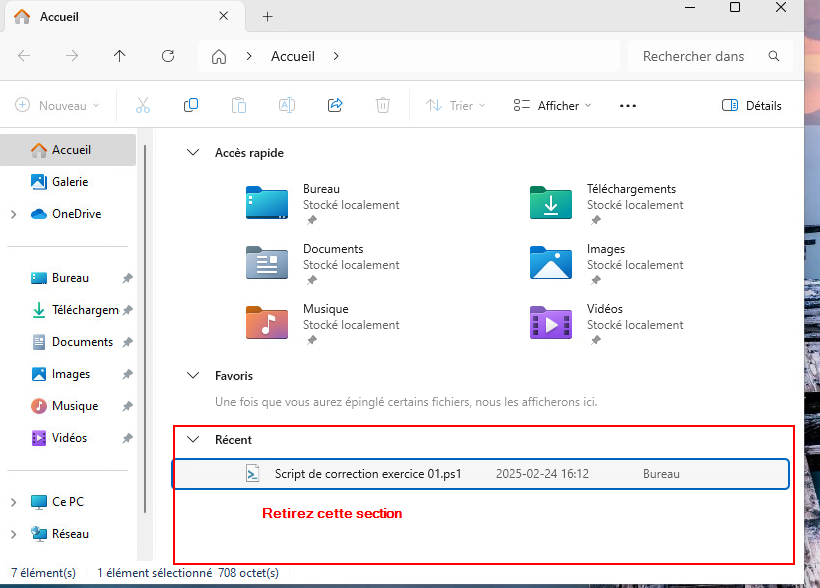The height and width of the screenshot is (588, 820).
Task: Click the Copy icon in toolbar
Action: [x=191, y=106]
